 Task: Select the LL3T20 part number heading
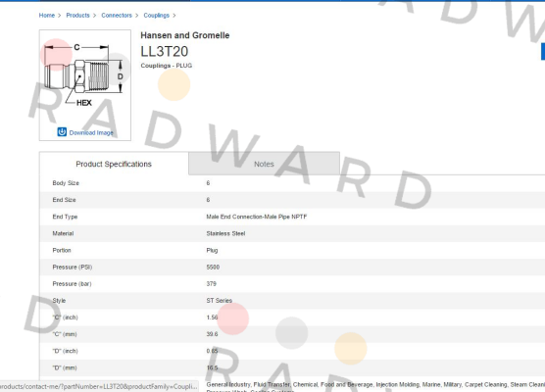tap(165, 51)
